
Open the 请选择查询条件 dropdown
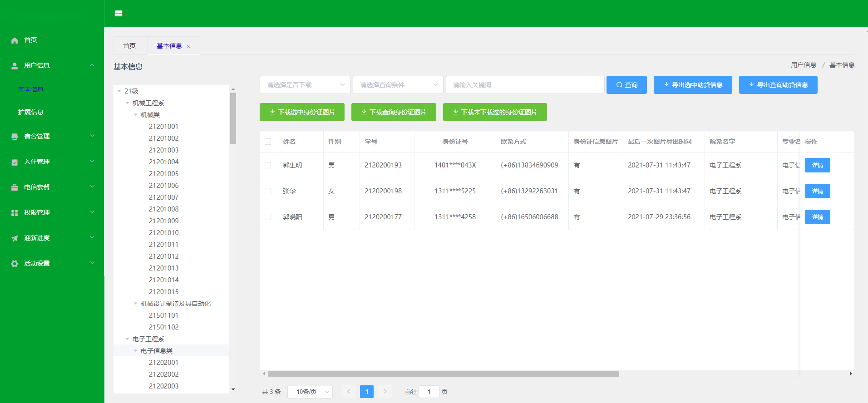click(398, 85)
